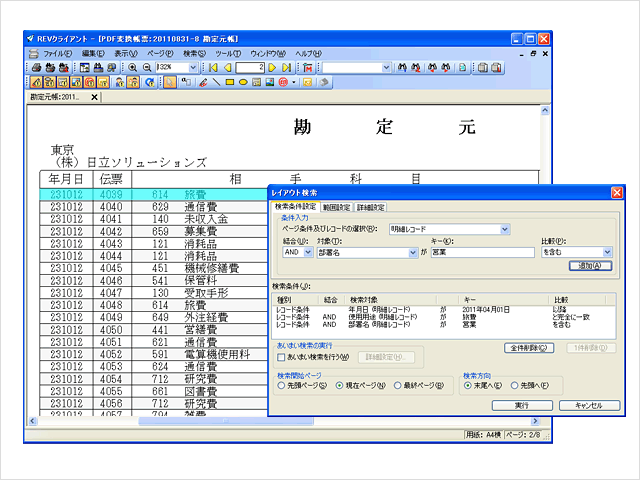Open the 比較 を含む dropdown
This screenshot has height=480, width=640.
coord(606,254)
